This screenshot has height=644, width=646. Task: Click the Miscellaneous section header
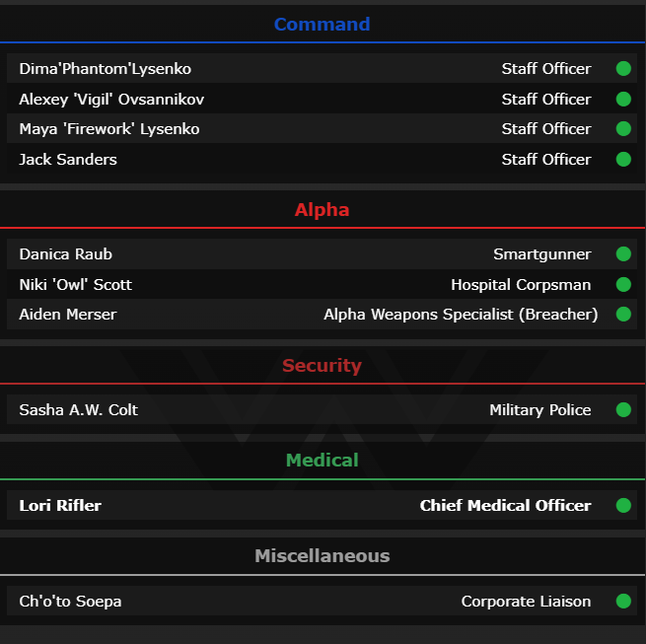[x=323, y=556]
